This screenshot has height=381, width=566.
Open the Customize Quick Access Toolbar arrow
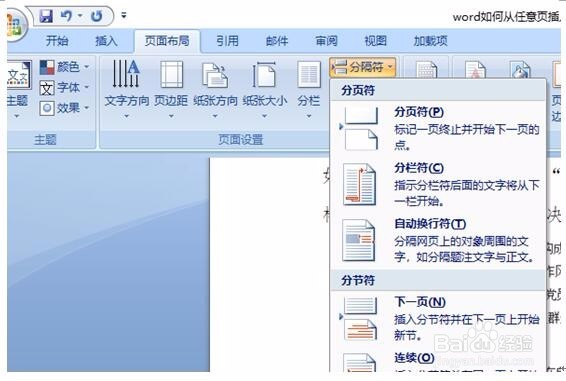click(124, 16)
